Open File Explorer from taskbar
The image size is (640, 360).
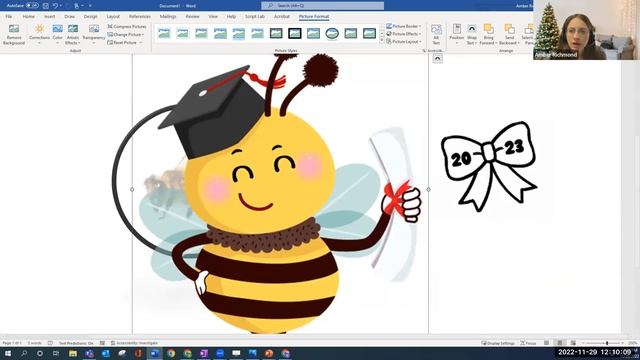pos(73,353)
